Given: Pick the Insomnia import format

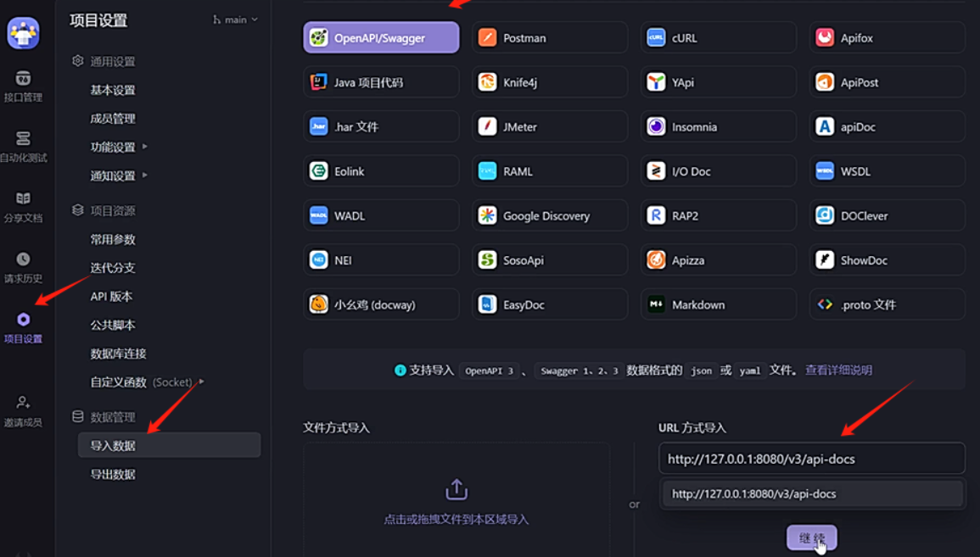Looking at the screenshot, I should coord(719,127).
